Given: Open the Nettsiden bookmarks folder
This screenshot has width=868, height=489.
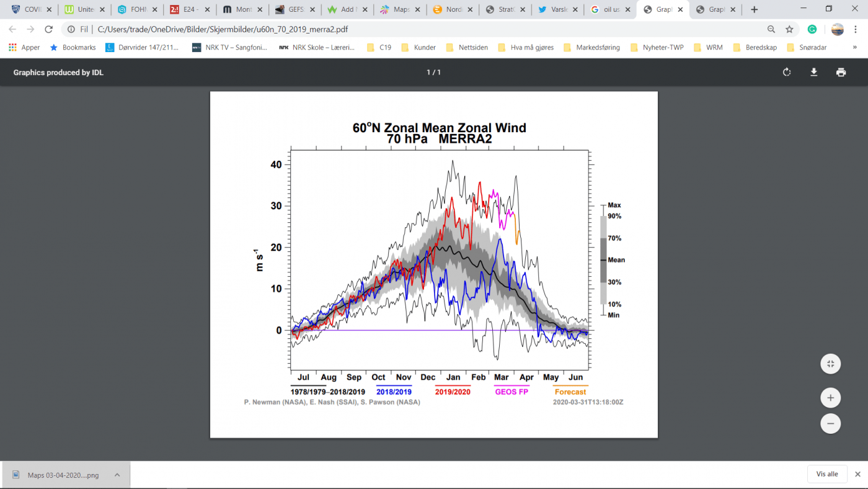Looking at the screenshot, I should [468, 47].
